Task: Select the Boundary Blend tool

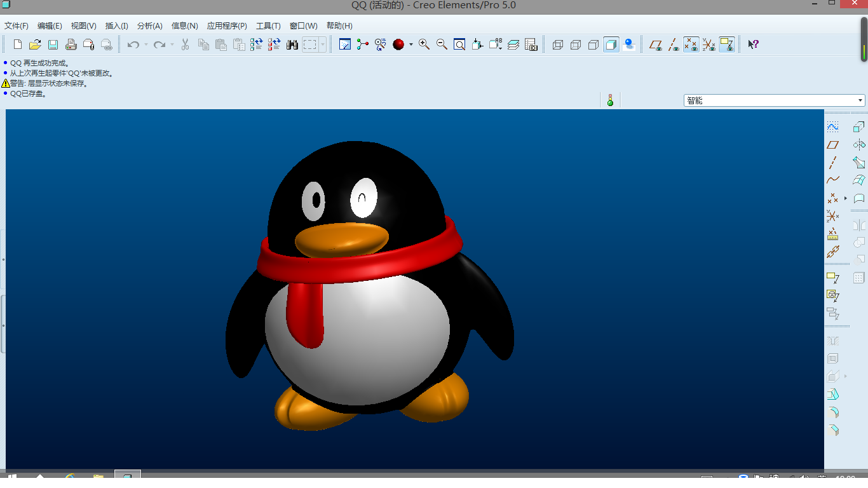Action: [859, 180]
